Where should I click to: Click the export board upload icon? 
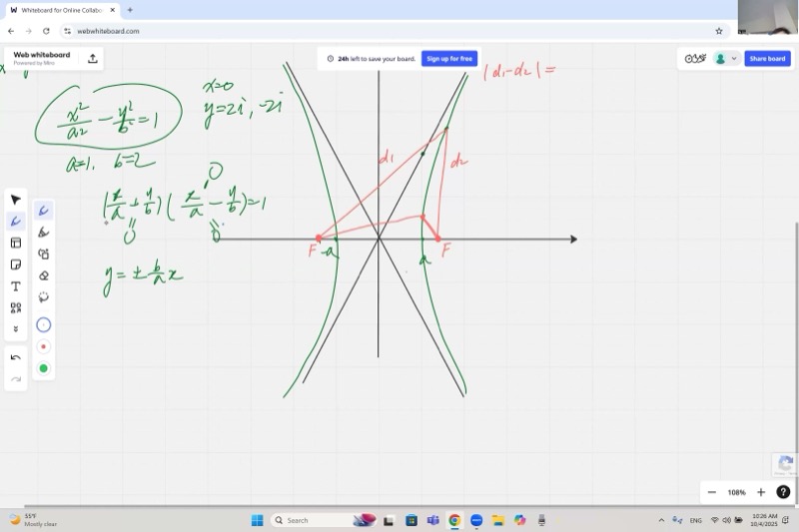point(93,59)
